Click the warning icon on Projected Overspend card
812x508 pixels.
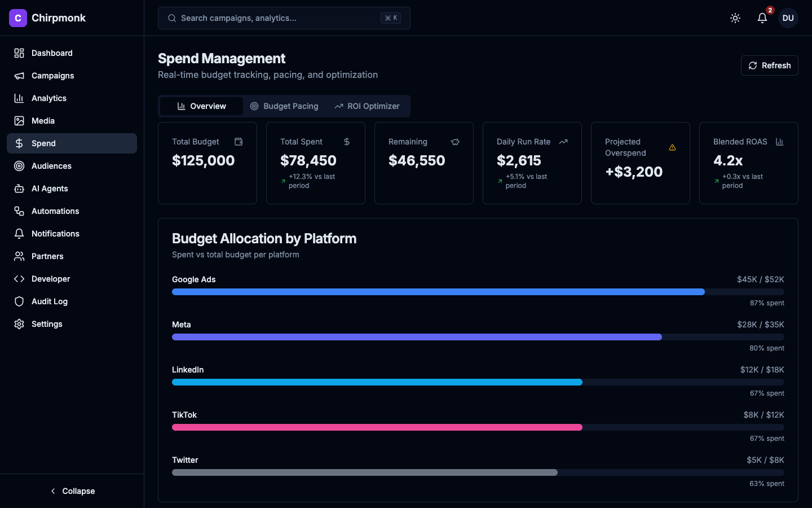672,147
